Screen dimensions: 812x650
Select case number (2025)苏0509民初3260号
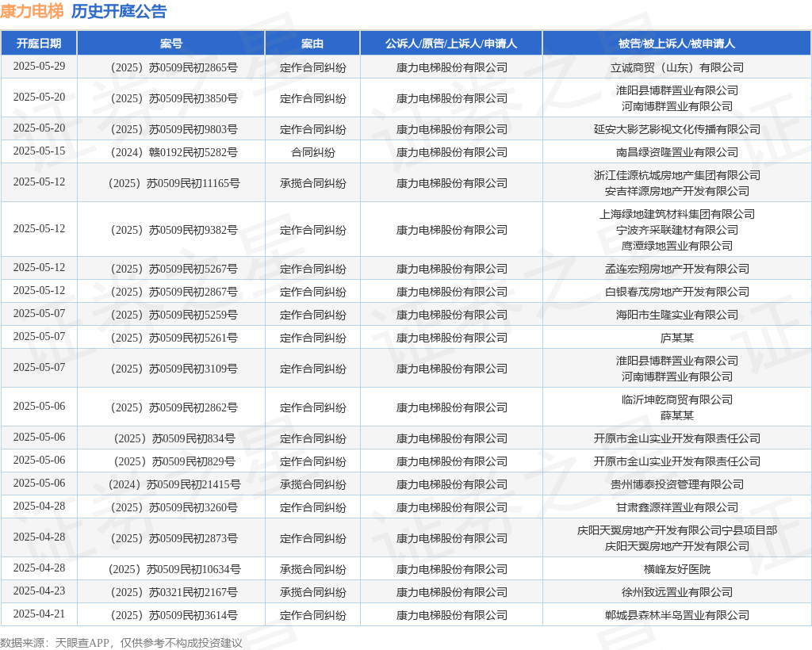pos(174,507)
